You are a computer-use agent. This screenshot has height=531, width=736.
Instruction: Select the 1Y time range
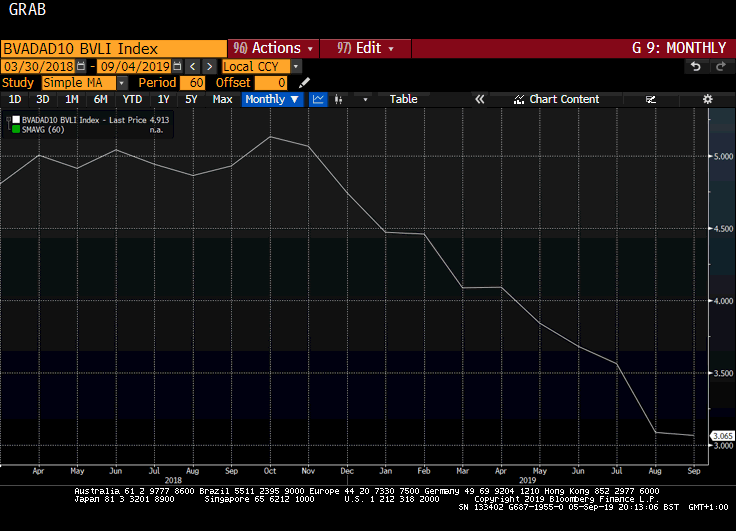point(163,99)
